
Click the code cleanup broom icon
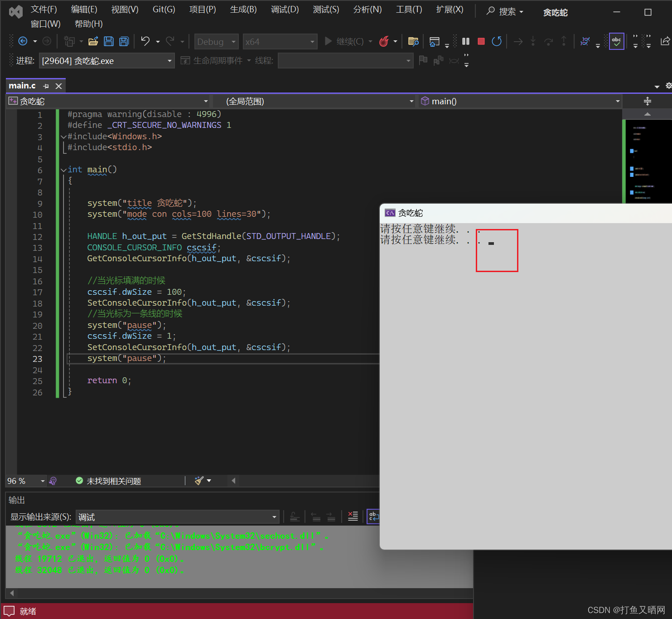199,481
